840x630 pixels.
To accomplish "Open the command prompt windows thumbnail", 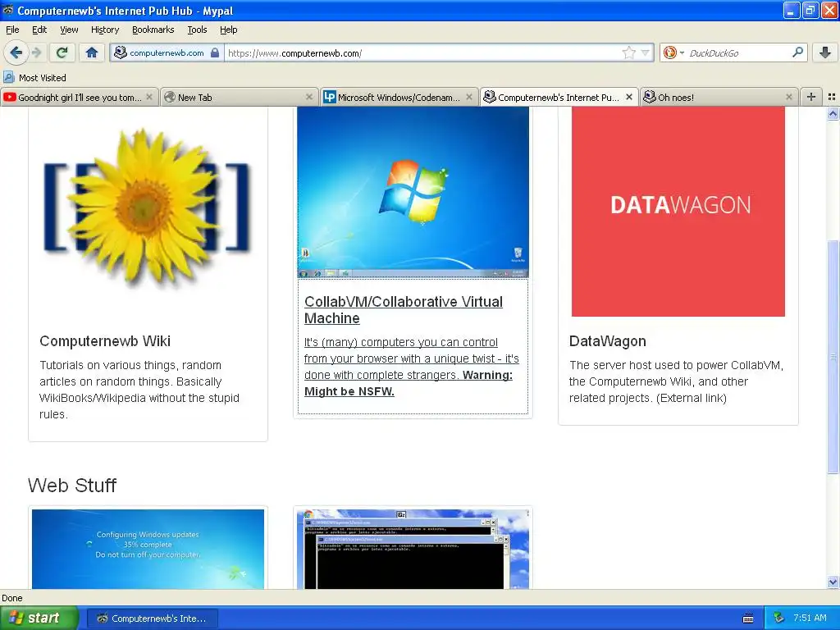I will tap(413, 549).
